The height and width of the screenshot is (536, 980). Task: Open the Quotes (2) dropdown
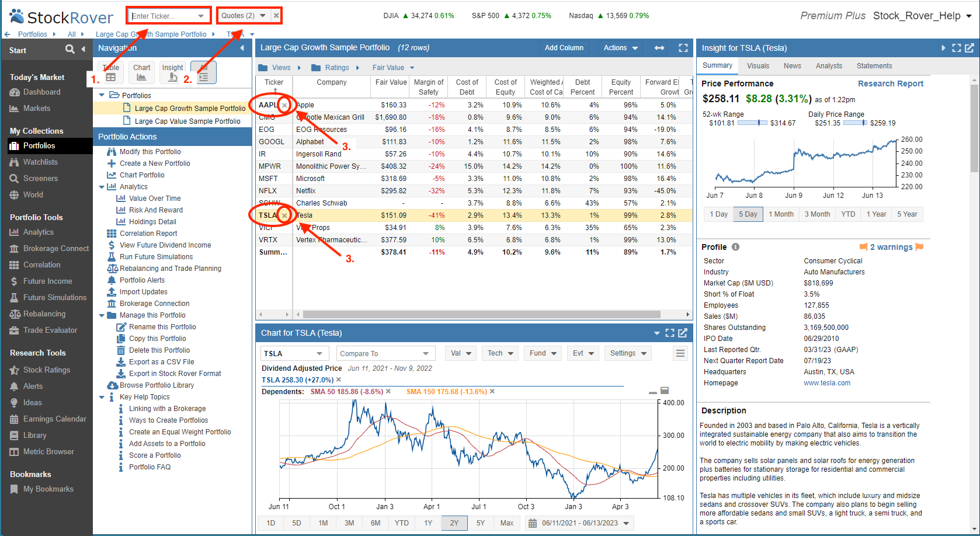(x=263, y=16)
